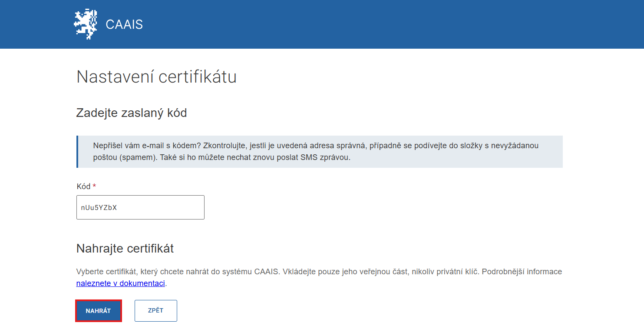Screen dimensions: 644x336
Task: Click the Kód code input field
Action: (x=140, y=207)
